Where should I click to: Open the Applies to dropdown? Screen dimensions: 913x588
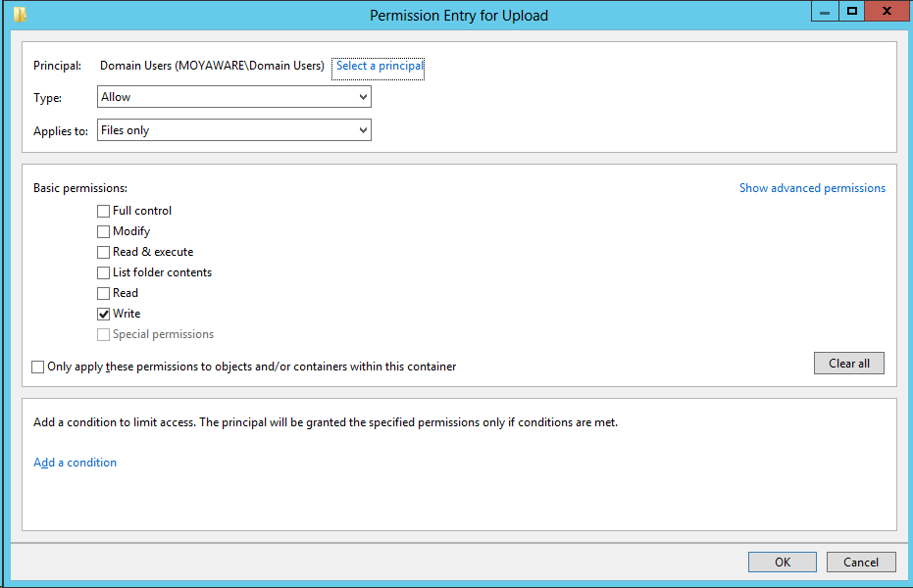(x=233, y=129)
